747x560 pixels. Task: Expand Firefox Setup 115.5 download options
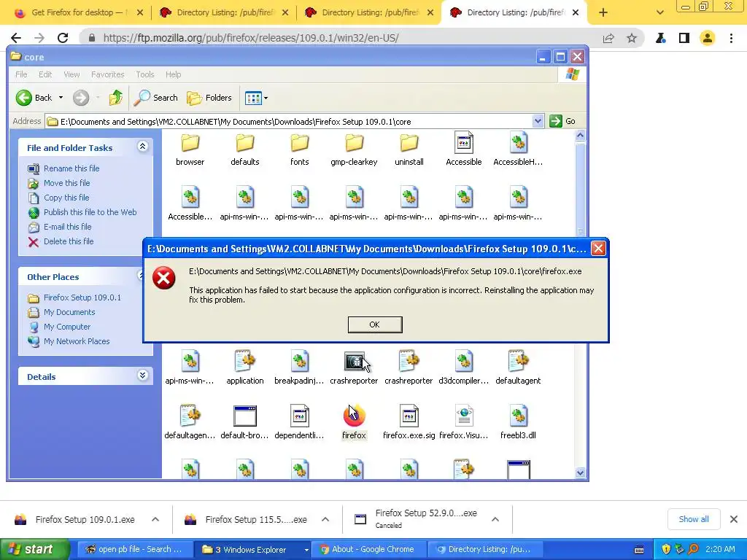[x=325, y=519]
